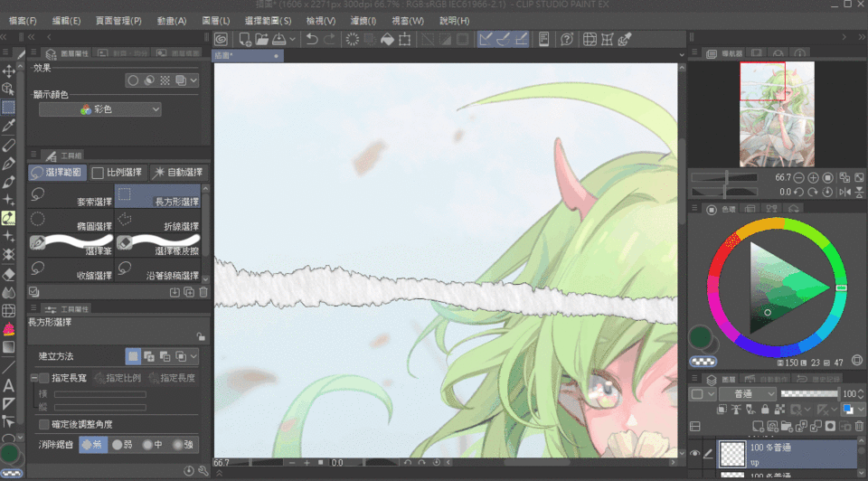
Task: Select the Text tool (A icon)
Action: tap(8, 385)
